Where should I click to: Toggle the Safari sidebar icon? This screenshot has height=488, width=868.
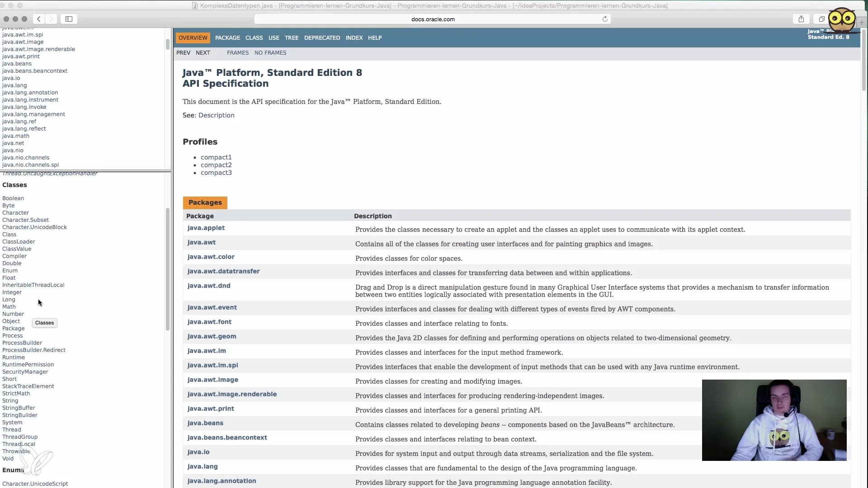point(69,19)
